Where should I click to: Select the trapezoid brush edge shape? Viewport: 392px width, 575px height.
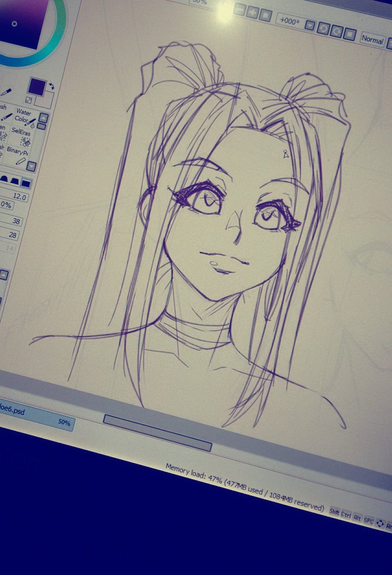pyautogui.click(x=15, y=181)
